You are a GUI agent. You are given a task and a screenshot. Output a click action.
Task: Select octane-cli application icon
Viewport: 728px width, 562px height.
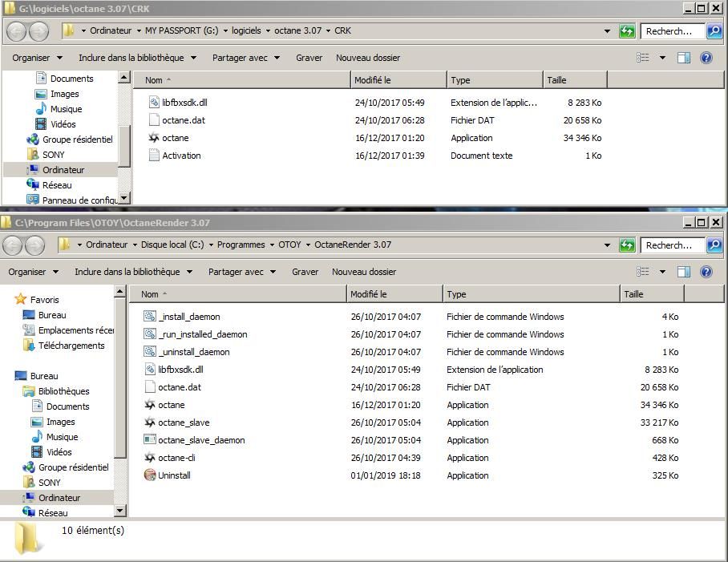tap(149, 458)
